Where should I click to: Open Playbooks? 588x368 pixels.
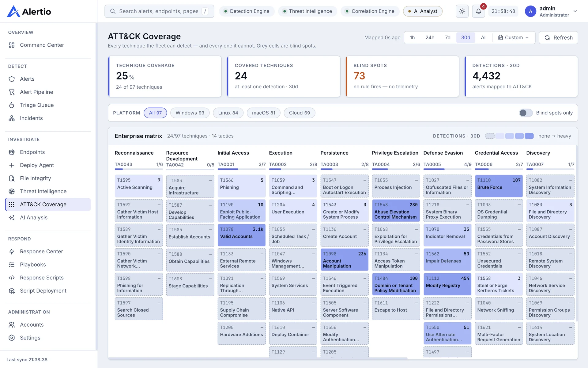coord(48,265)
